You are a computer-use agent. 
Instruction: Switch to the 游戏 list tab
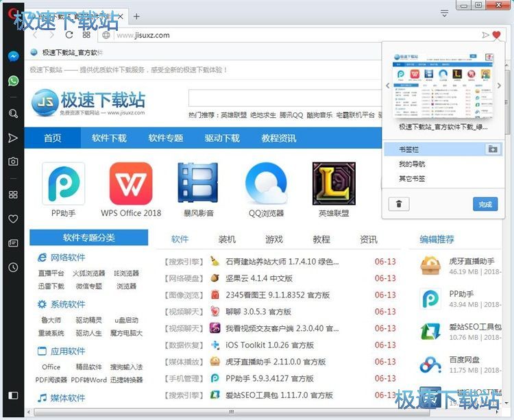274,239
